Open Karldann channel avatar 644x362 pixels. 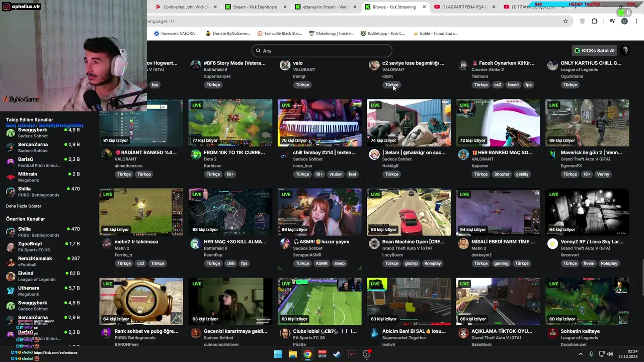pyautogui.click(x=196, y=154)
